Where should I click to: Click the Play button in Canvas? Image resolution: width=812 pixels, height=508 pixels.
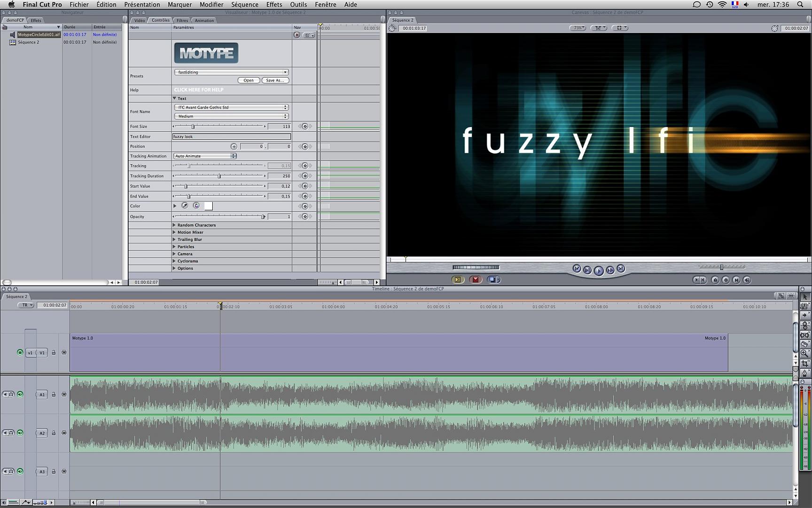pyautogui.click(x=599, y=270)
